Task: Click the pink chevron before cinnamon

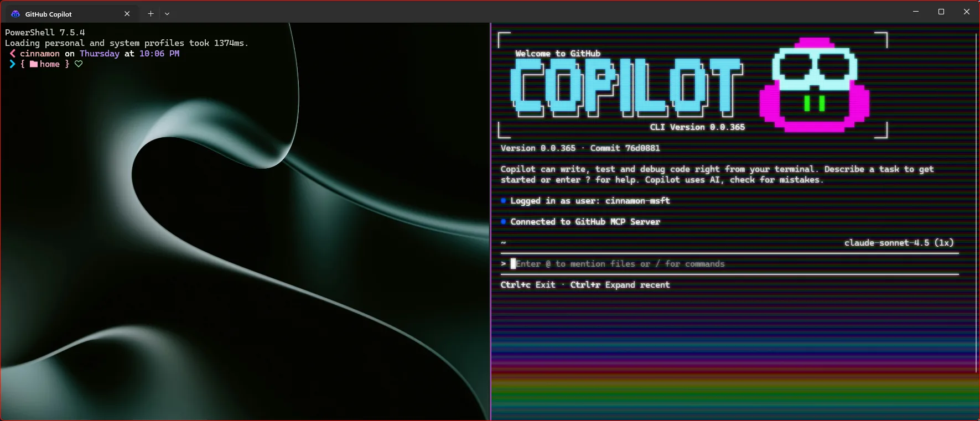Action: click(x=12, y=54)
